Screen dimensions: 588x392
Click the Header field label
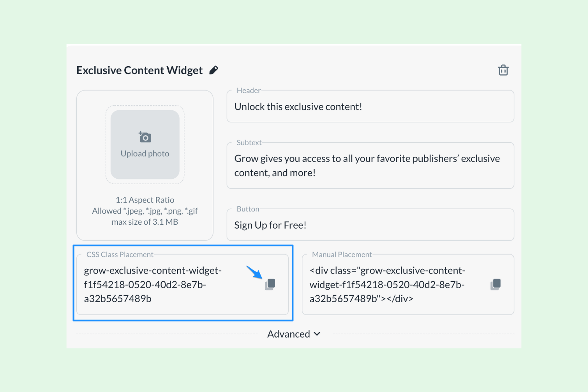[248, 90]
